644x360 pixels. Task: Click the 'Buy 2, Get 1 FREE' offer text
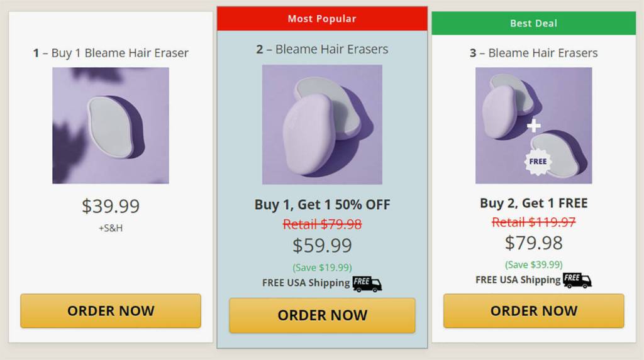point(533,203)
